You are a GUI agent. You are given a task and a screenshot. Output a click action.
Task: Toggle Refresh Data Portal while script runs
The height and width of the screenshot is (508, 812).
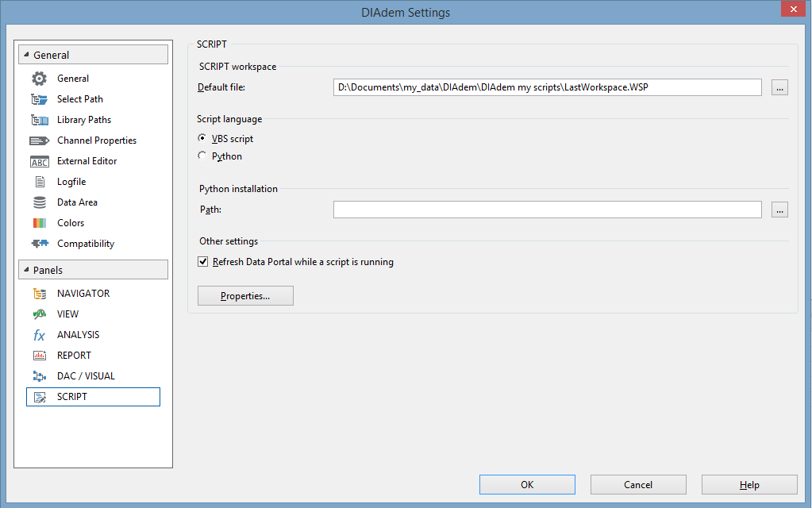point(203,262)
